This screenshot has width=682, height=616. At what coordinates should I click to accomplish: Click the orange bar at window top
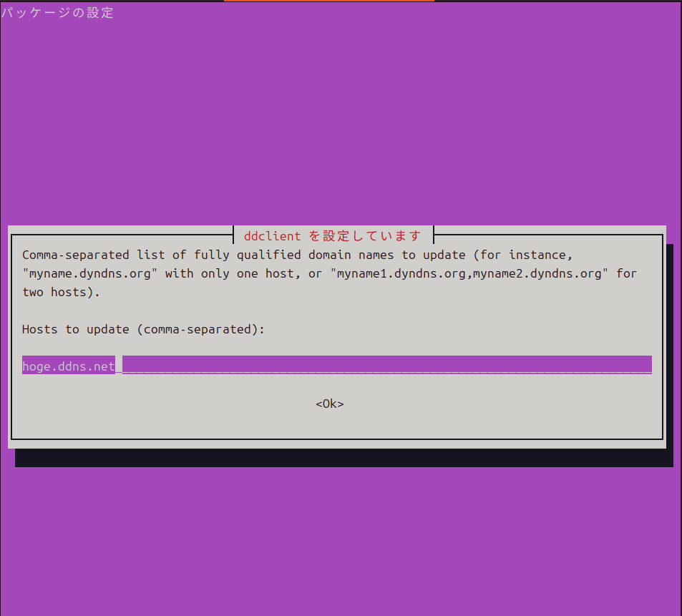pyautogui.click(x=328, y=1)
